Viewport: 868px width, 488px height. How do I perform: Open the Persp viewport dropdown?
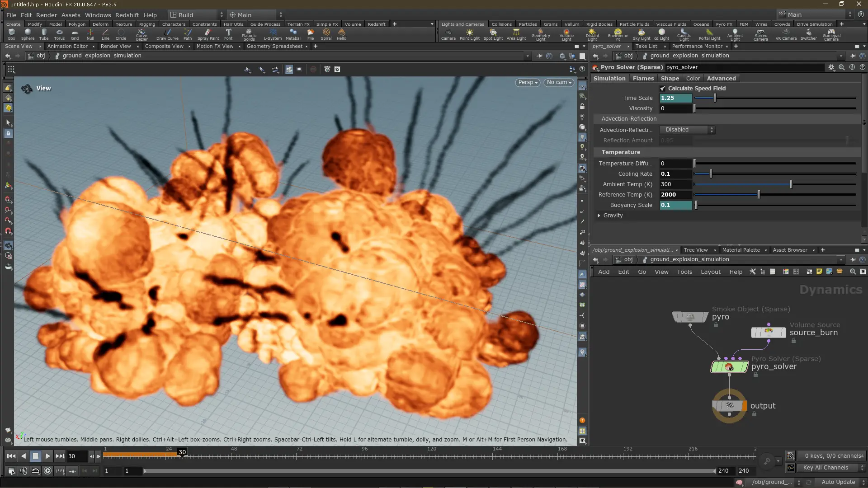(527, 82)
